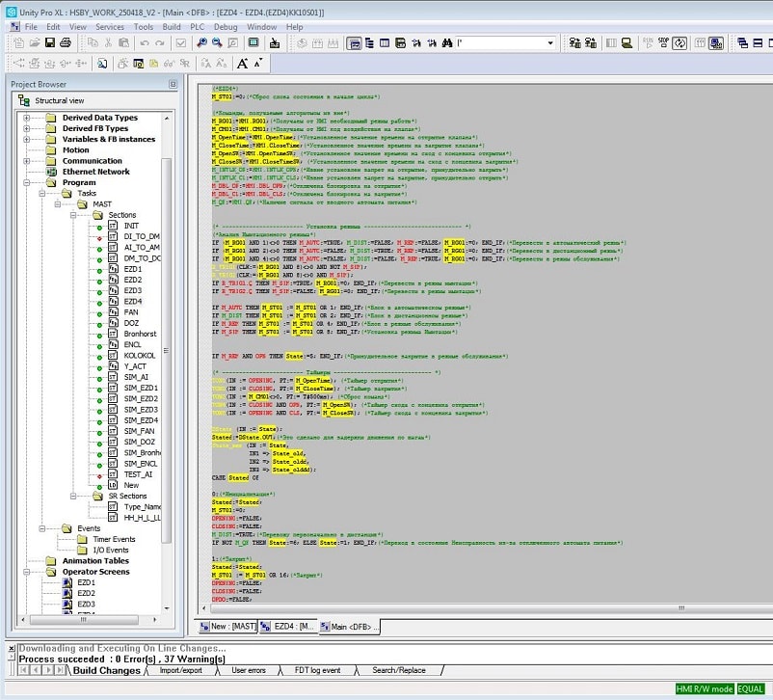Click the Structural view icon
773x700 pixels.
(x=24, y=100)
